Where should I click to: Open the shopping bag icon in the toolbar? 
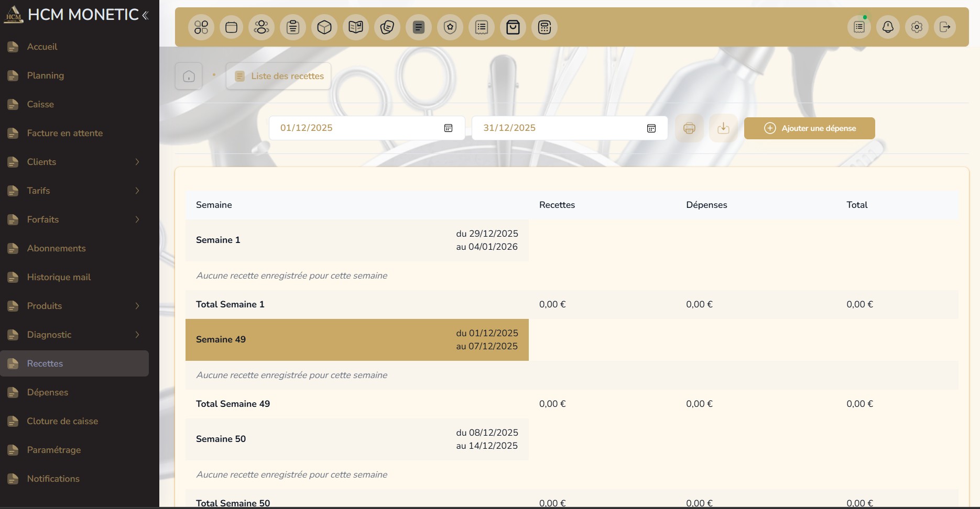[x=513, y=27]
